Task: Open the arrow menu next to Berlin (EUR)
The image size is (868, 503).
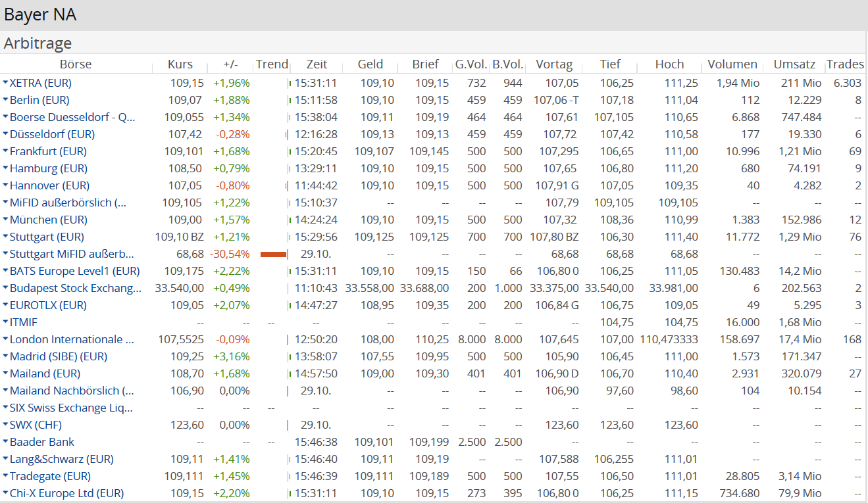Action: click(x=5, y=100)
